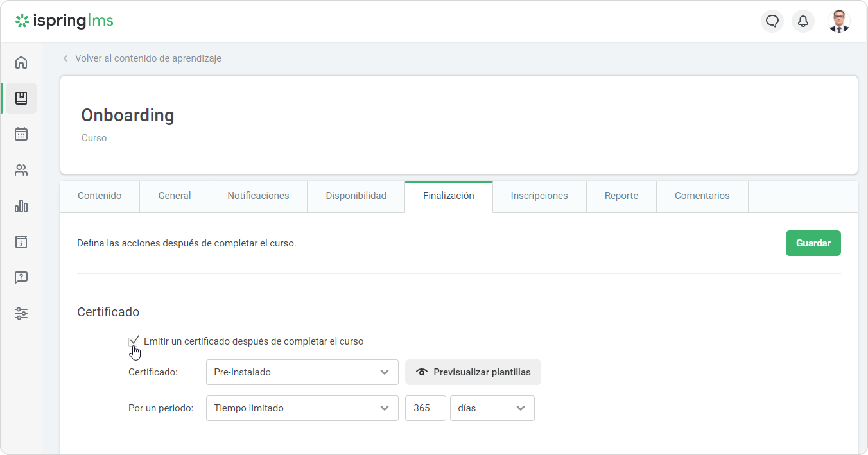Open the Tiempo limitado period dropdown
The height and width of the screenshot is (455, 868).
pyautogui.click(x=302, y=408)
